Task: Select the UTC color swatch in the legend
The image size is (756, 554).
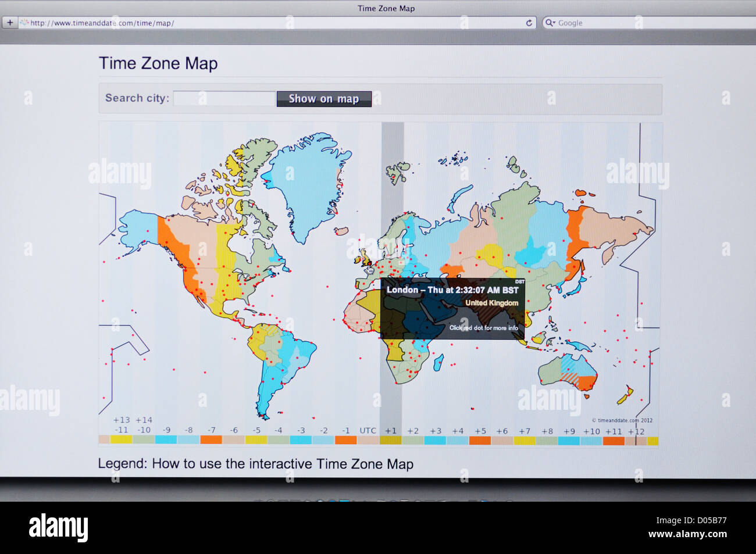Action: 368,439
